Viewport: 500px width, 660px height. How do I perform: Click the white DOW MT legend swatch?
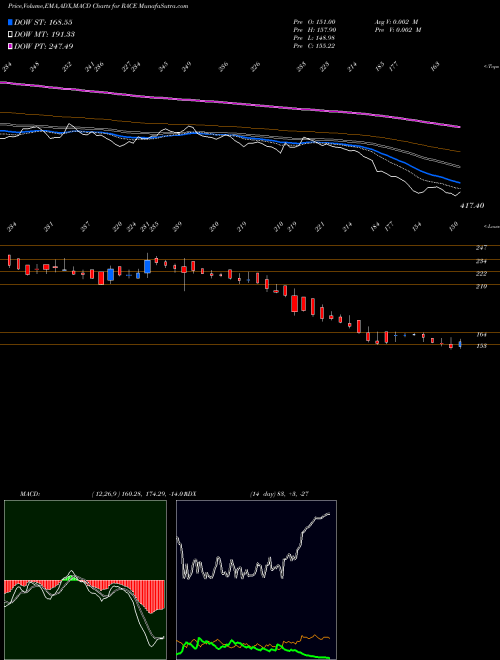10,34
